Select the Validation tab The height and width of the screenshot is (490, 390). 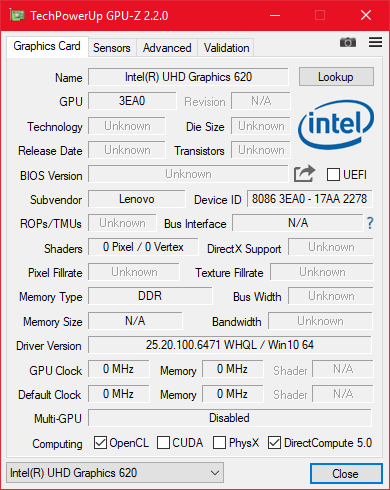point(226,48)
